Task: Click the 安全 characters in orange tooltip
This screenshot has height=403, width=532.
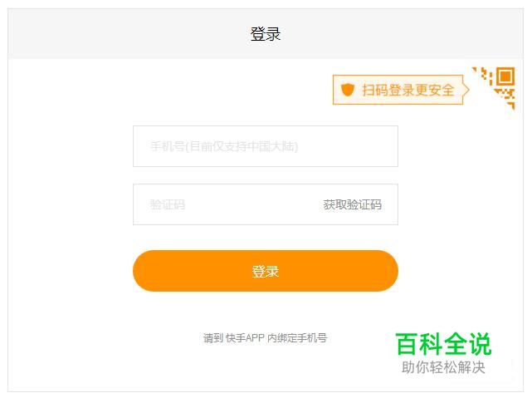Action: pos(441,90)
